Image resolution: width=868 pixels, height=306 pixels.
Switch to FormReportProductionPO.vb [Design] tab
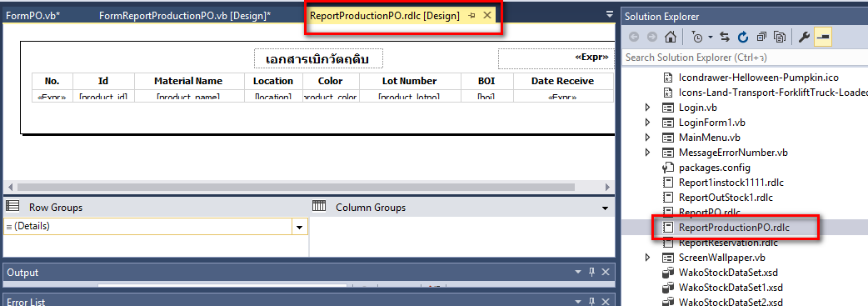(x=185, y=16)
